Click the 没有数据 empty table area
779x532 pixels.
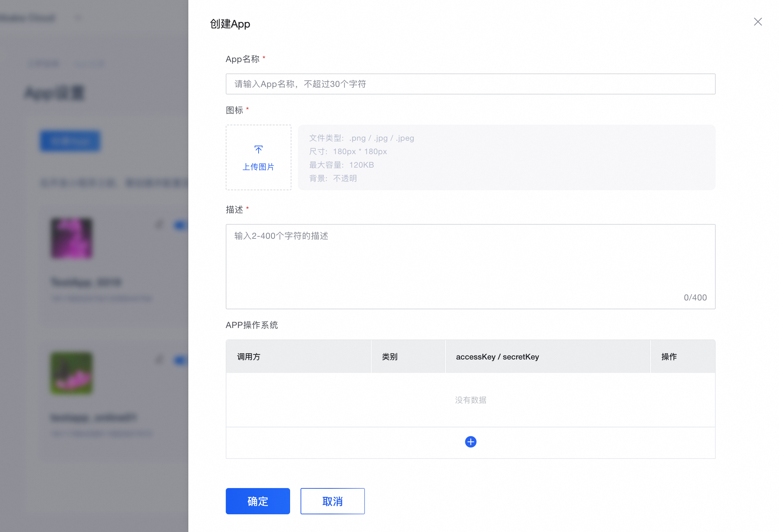[x=470, y=400]
